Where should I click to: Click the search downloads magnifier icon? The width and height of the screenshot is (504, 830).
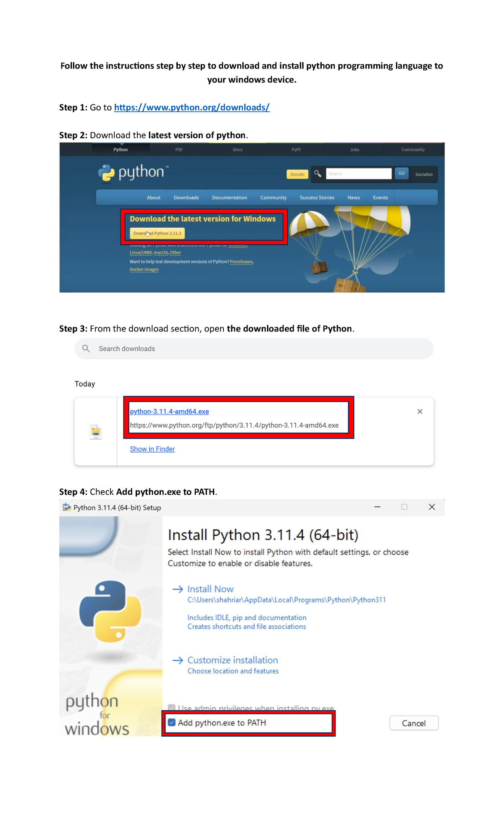tap(86, 349)
